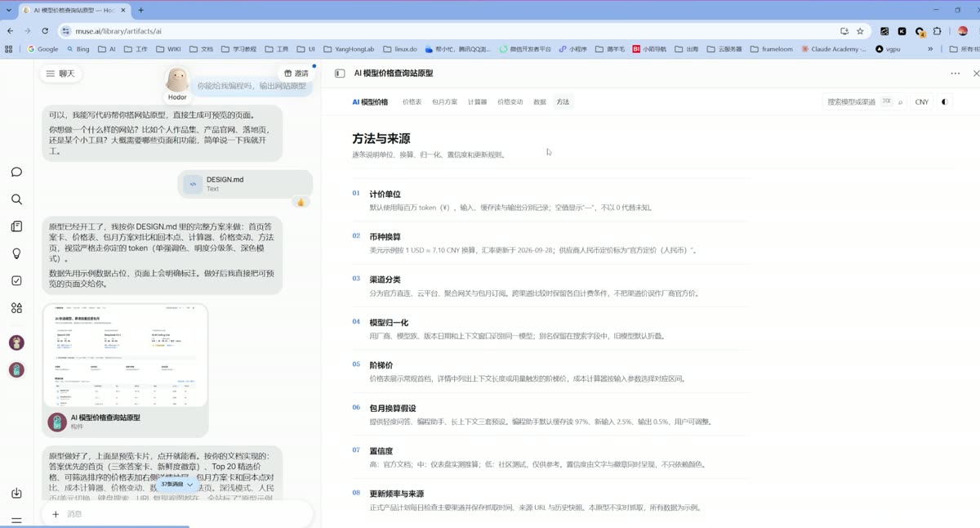Screen dimensions: 980x528
Task: Open the checkbox tasks icon in sidebar
Action: (16, 280)
